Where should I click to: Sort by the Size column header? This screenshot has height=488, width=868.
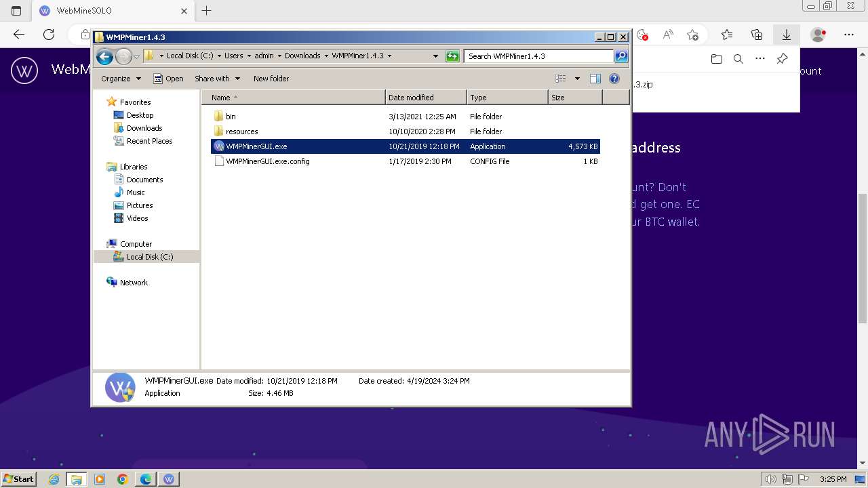point(575,98)
